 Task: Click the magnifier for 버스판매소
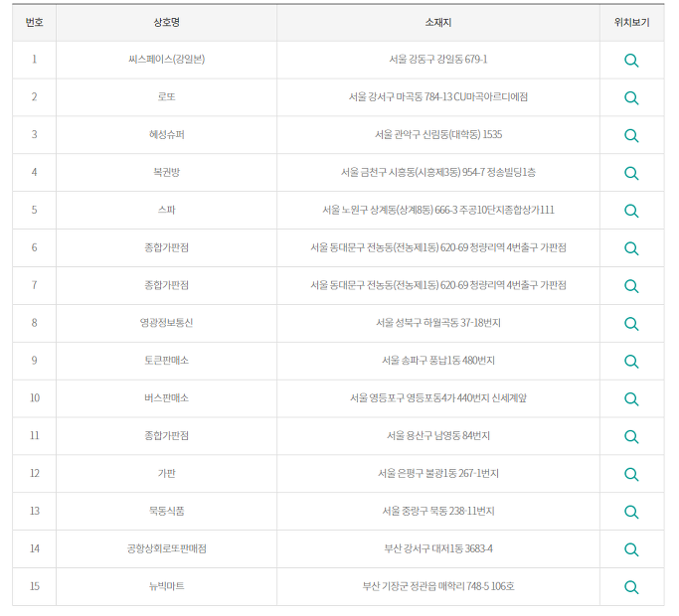tap(631, 399)
